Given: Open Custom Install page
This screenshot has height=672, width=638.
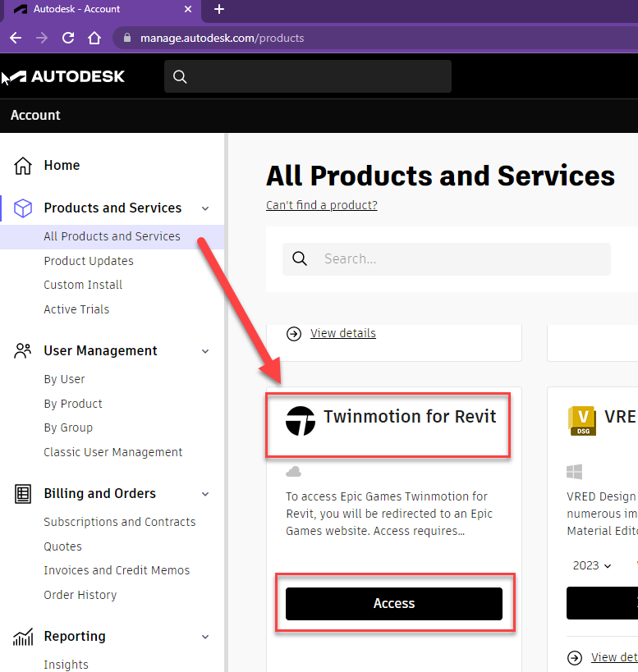Looking at the screenshot, I should coord(83,285).
